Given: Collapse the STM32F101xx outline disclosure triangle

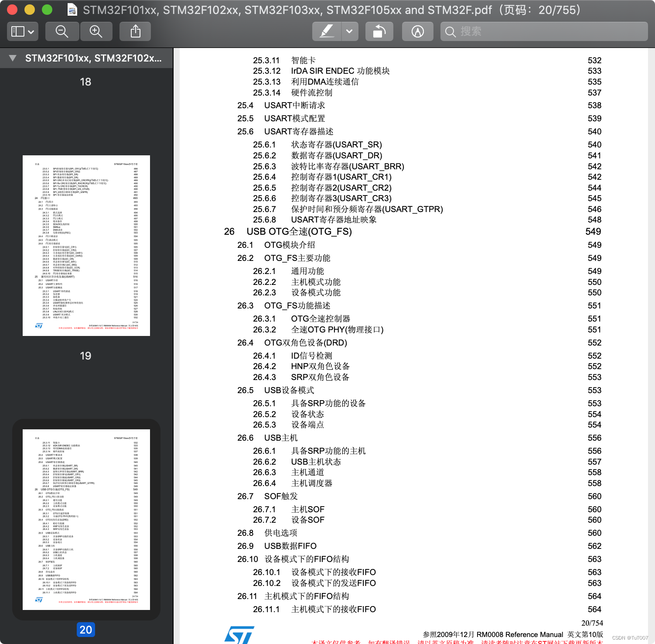Looking at the screenshot, I should (12, 58).
